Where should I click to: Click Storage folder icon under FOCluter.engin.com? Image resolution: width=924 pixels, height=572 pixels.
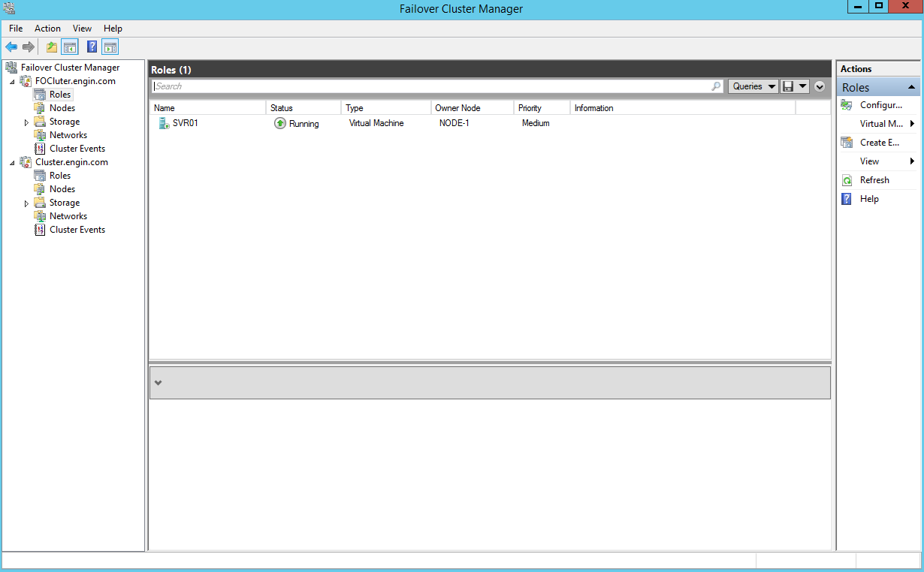(40, 122)
